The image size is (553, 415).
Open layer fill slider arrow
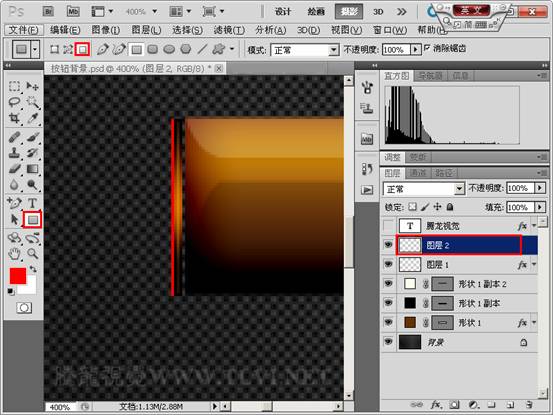[540, 207]
